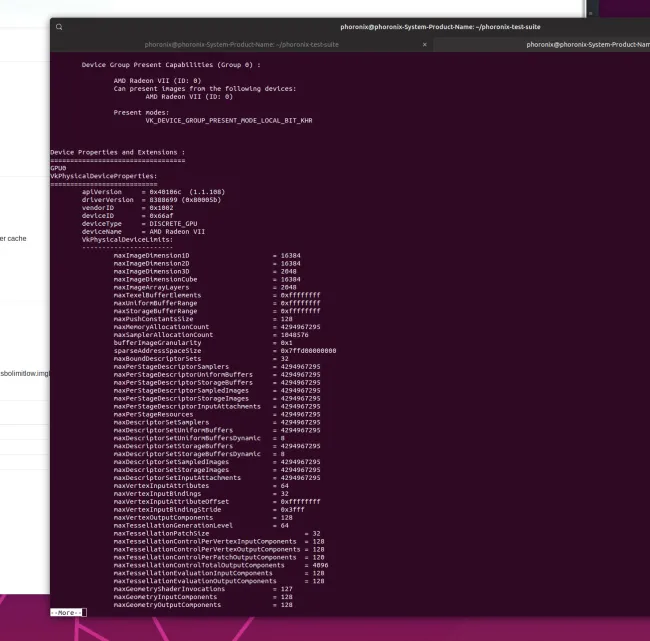The image size is (650, 641).
Task: Click the maxVertexInputBindingStride row
Action: coord(209,510)
